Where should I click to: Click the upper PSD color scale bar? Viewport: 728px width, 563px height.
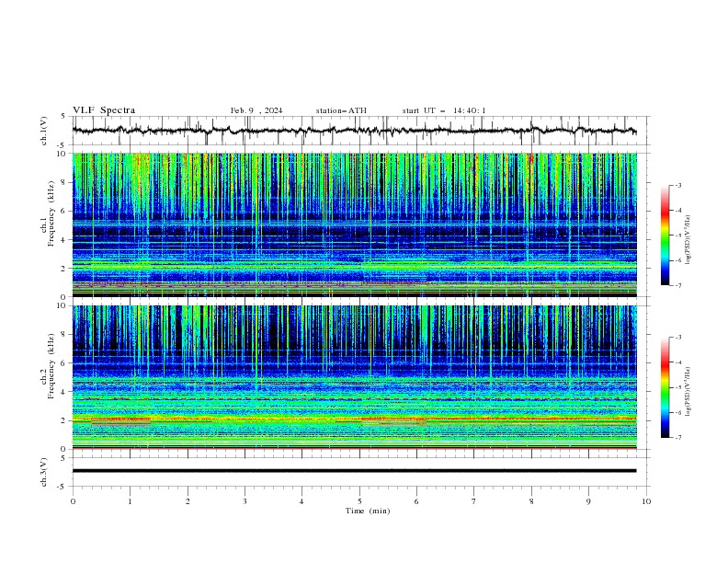(665, 236)
